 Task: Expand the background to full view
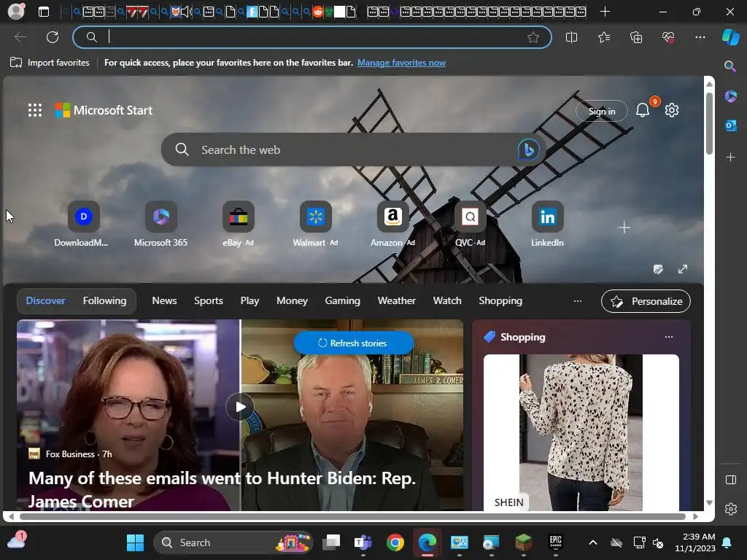[683, 270]
